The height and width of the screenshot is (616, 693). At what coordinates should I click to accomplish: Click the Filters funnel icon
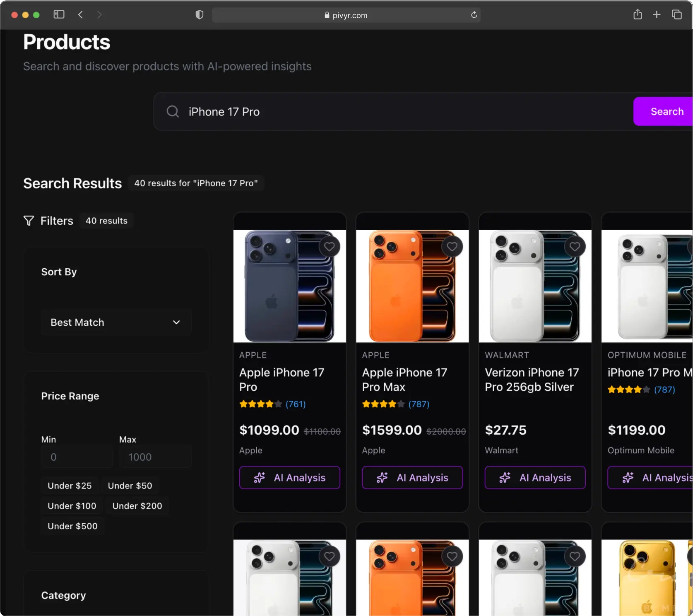click(x=29, y=221)
